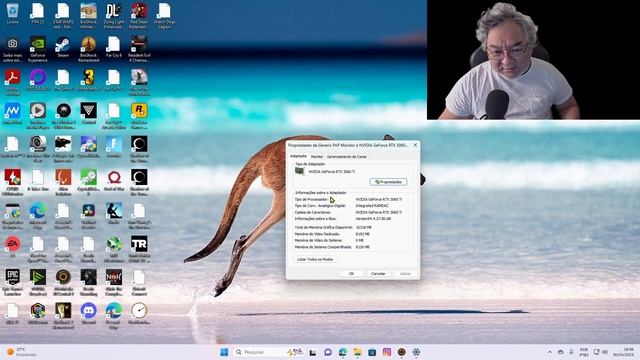Launch the Discord desktop shortcut
Screen dimensions: 640x360
(x=88, y=313)
